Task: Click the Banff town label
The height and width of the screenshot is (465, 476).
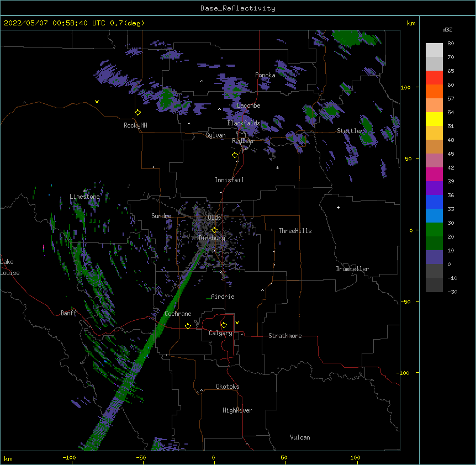Action: pyautogui.click(x=68, y=313)
